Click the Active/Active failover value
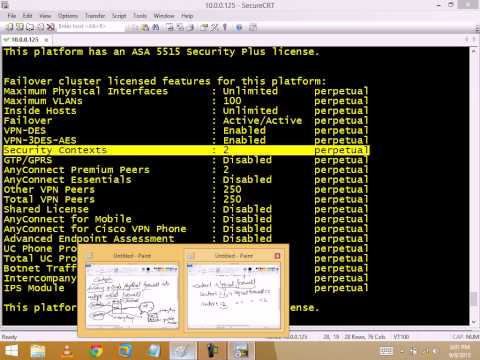 [262, 120]
